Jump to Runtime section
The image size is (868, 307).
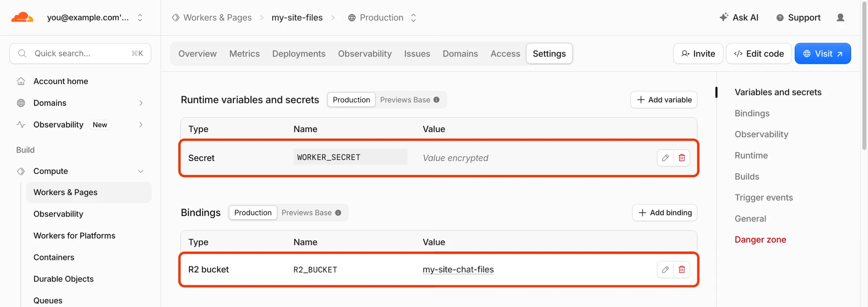point(751,155)
